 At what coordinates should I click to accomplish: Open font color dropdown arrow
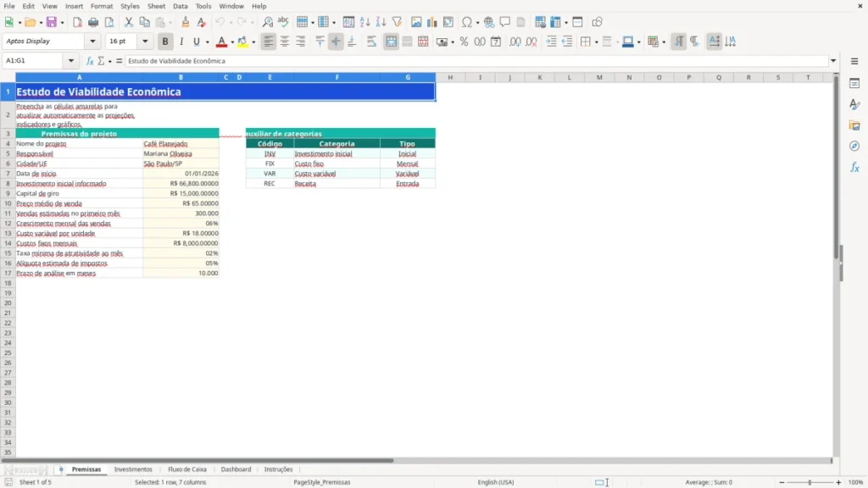232,42
